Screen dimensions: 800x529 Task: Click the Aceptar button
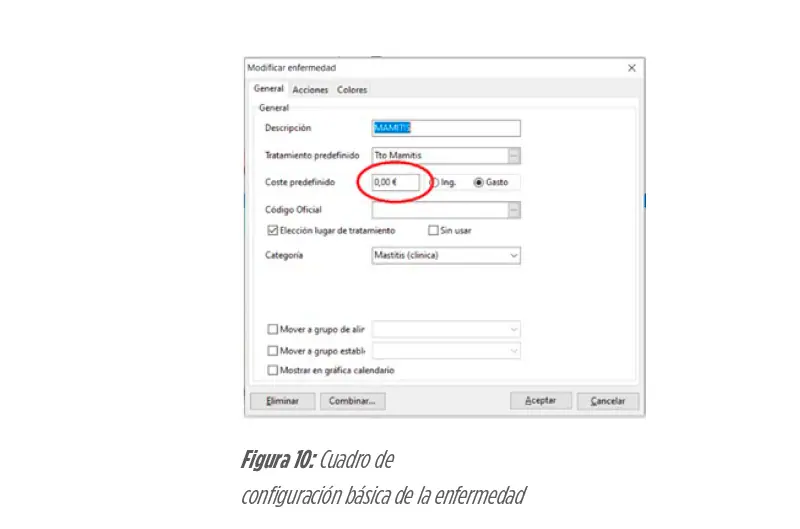point(540,401)
